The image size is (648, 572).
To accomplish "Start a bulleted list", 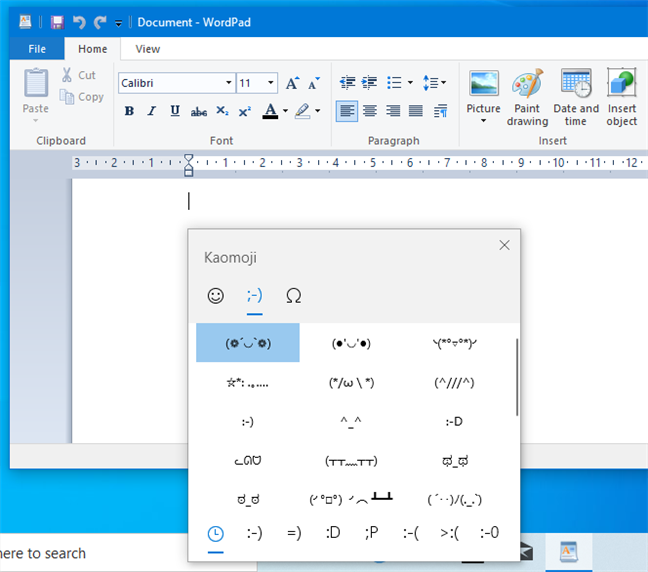I will [x=394, y=83].
